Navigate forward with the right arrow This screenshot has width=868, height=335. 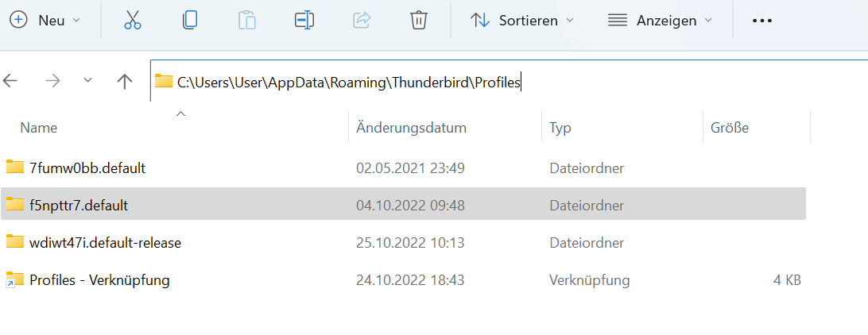(52, 81)
